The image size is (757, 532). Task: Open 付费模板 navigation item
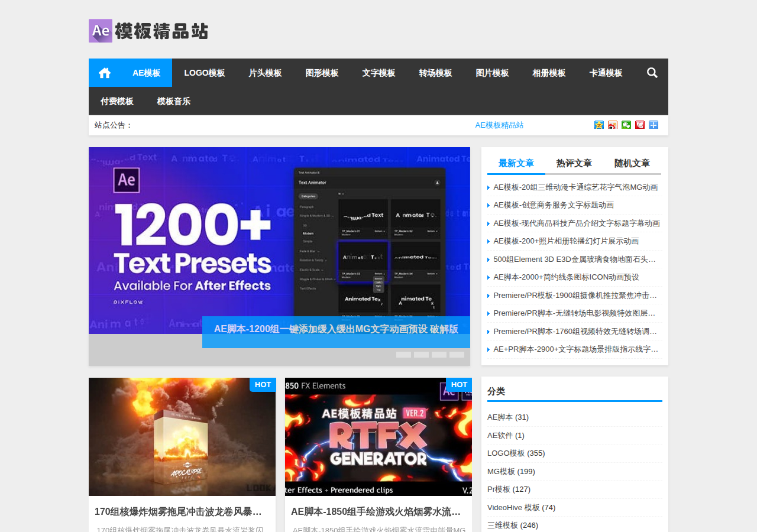(117, 101)
